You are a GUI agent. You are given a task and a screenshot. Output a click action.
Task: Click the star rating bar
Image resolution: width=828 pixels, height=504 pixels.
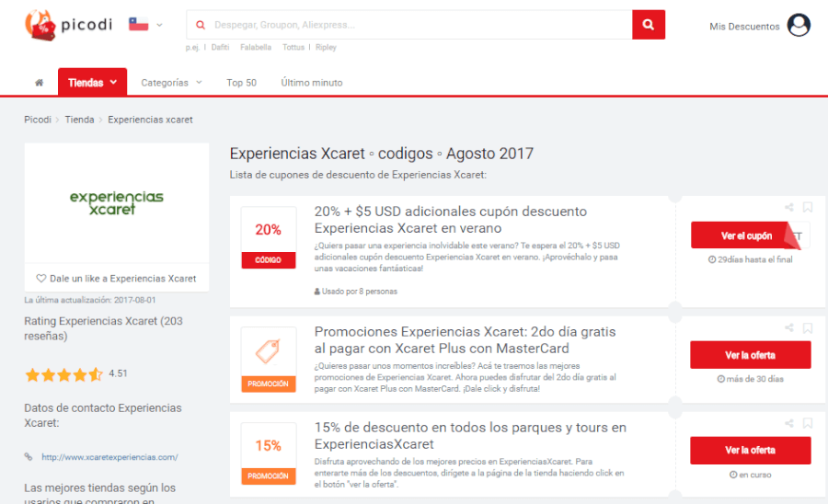[63, 374]
